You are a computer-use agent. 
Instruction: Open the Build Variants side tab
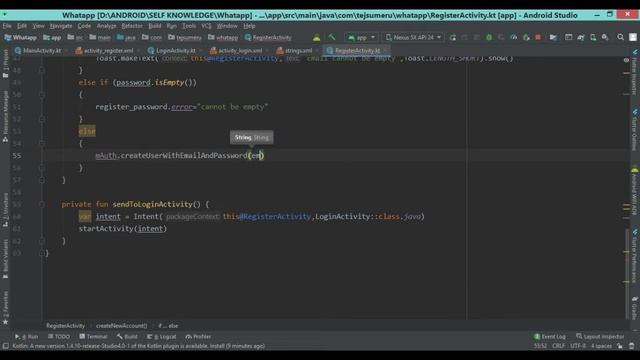(5, 258)
